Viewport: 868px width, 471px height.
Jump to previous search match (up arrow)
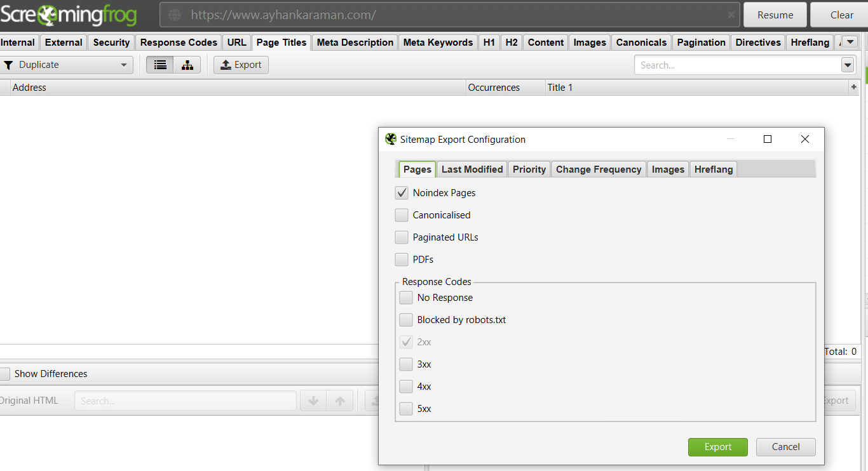click(x=340, y=401)
